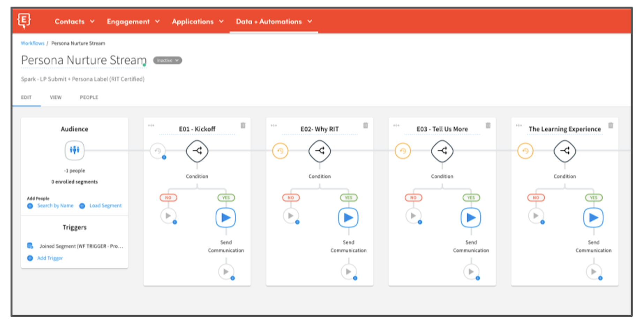The width and height of the screenshot is (644, 327).
Task: Click the trash icon on The Learning Experience card
Action: point(611,125)
